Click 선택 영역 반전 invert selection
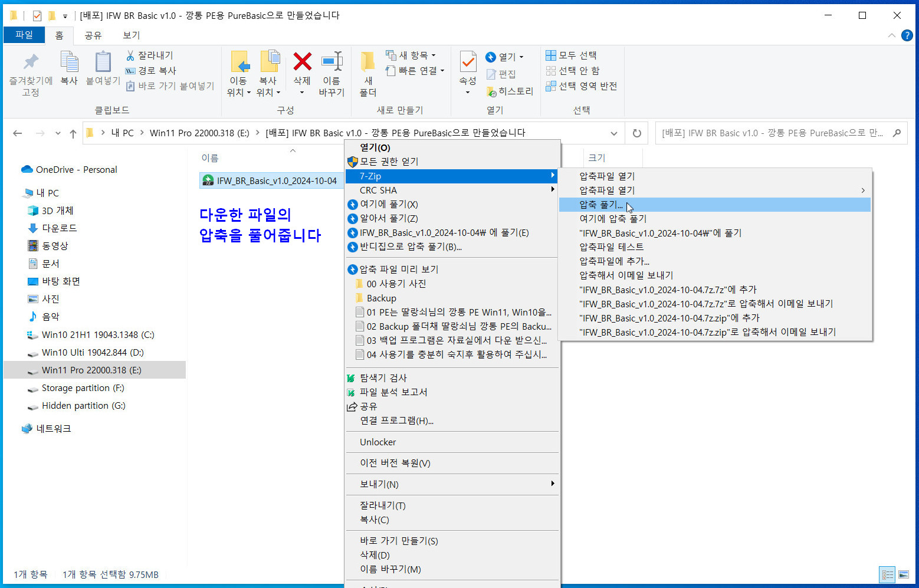Image resolution: width=919 pixels, height=588 pixels. [x=582, y=86]
